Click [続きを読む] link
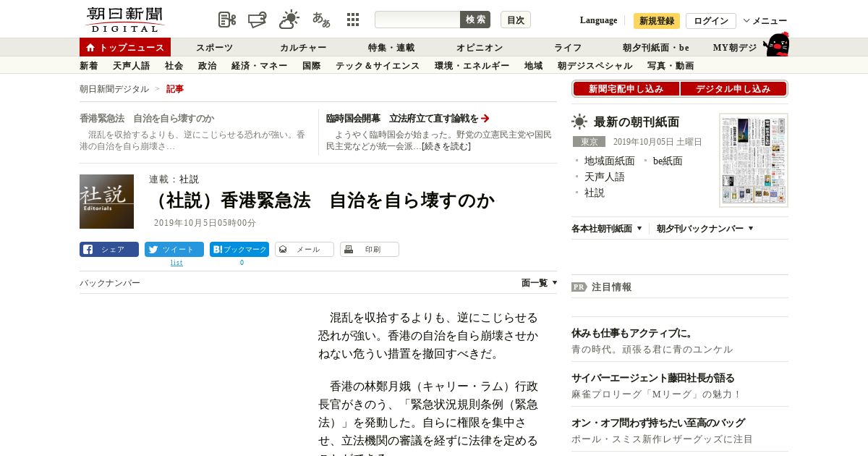 coord(446,146)
